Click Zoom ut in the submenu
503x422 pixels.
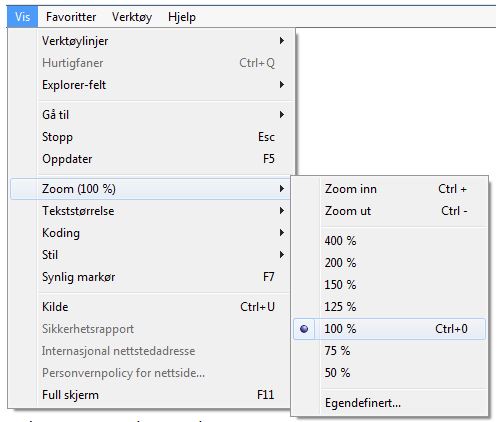coord(389,211)
